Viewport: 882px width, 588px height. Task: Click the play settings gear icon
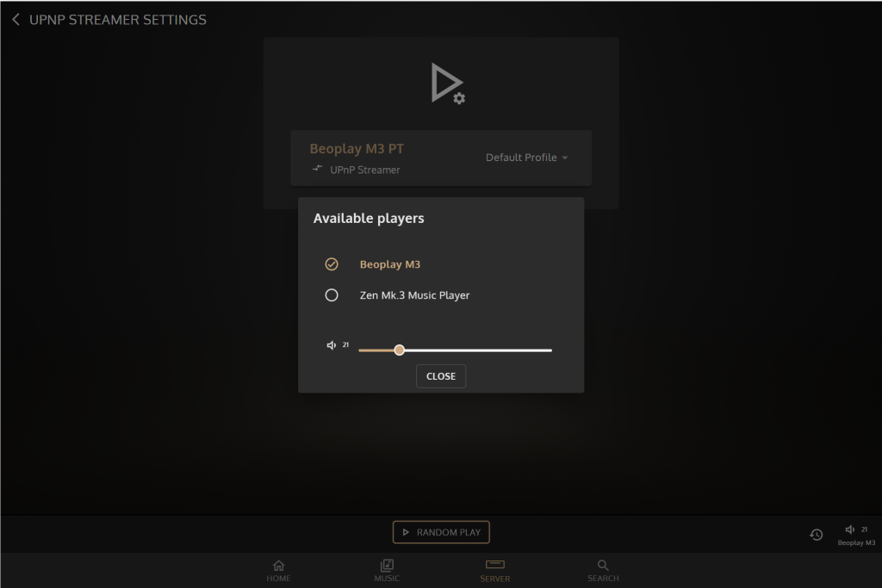tap(448, 84)
